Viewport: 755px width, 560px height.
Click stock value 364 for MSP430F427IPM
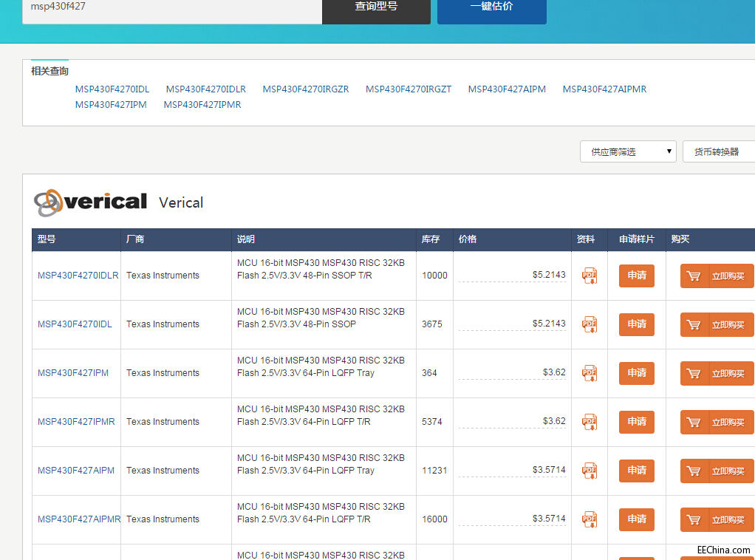[x=429, y=372]
